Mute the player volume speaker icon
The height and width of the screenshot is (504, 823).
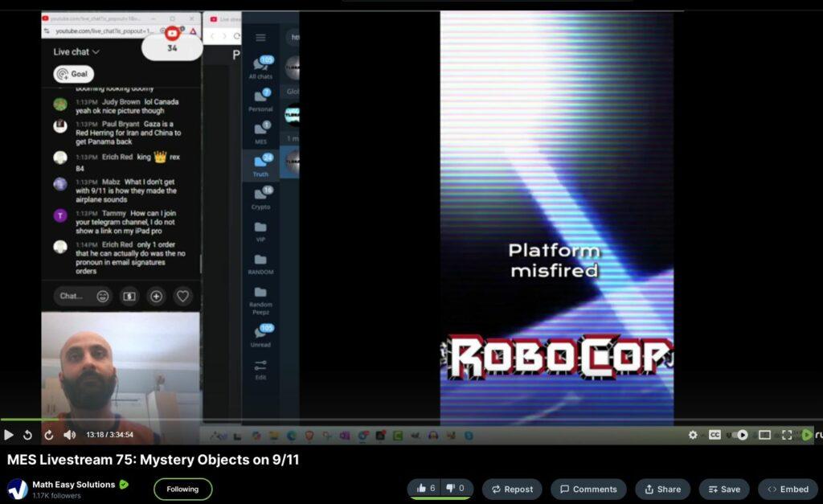click(x=69, y=435)
